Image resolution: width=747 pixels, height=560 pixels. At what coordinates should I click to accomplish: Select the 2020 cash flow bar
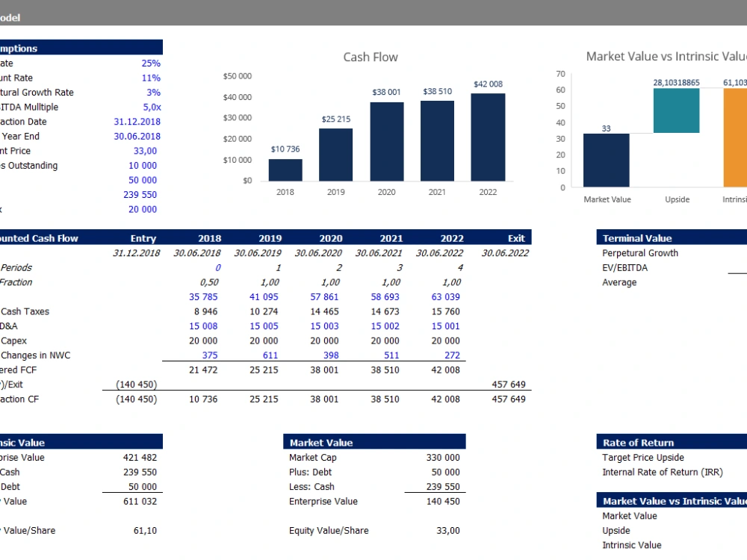(x=387, y=141)
